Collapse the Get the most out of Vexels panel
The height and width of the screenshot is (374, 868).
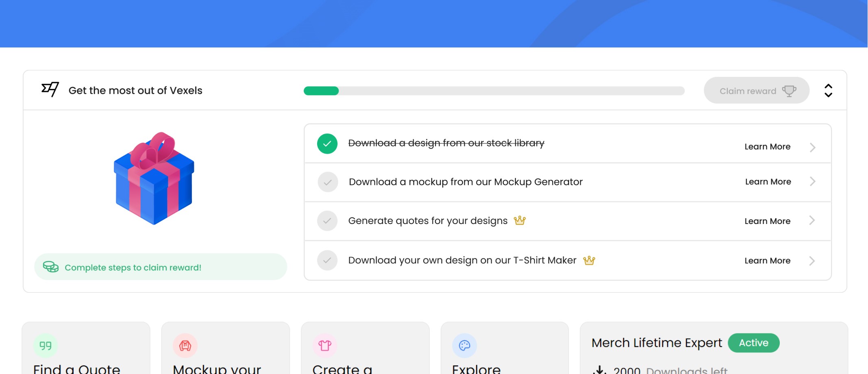[828, 90]
